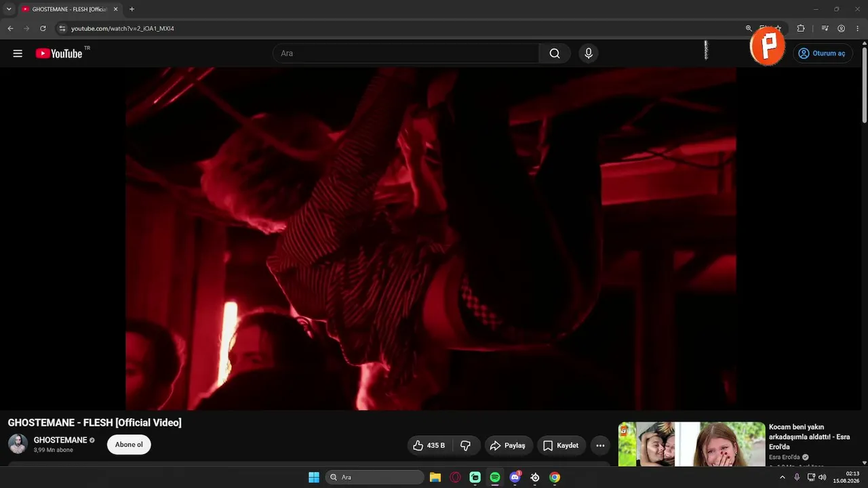This screenshot has height=488, width=868.
Task: Open the Windows Start menu
Action: [x=314, y=477]
